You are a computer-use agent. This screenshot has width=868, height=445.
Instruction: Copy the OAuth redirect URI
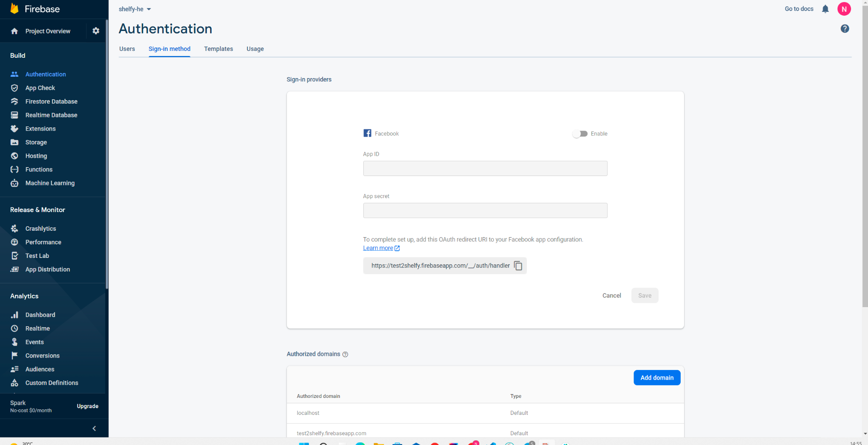pyautogui.click(x=518, y=266)
